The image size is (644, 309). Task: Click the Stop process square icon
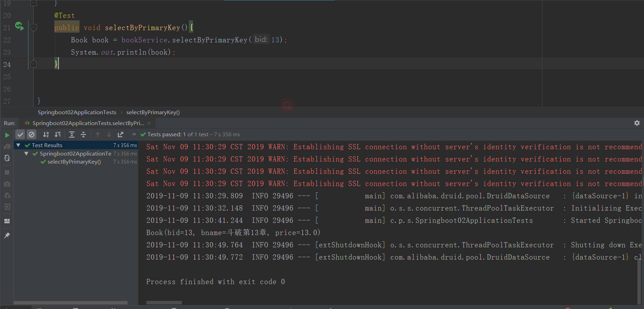tap(7, 172)
